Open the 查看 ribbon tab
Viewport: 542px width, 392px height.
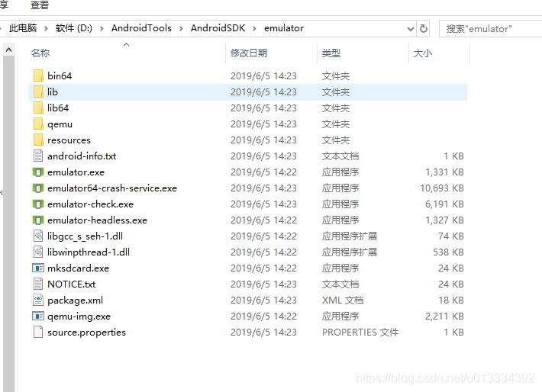(40, 5)
